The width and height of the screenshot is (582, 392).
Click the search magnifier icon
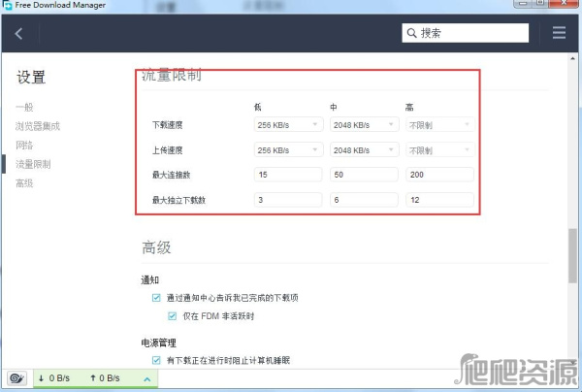(411, 33)
